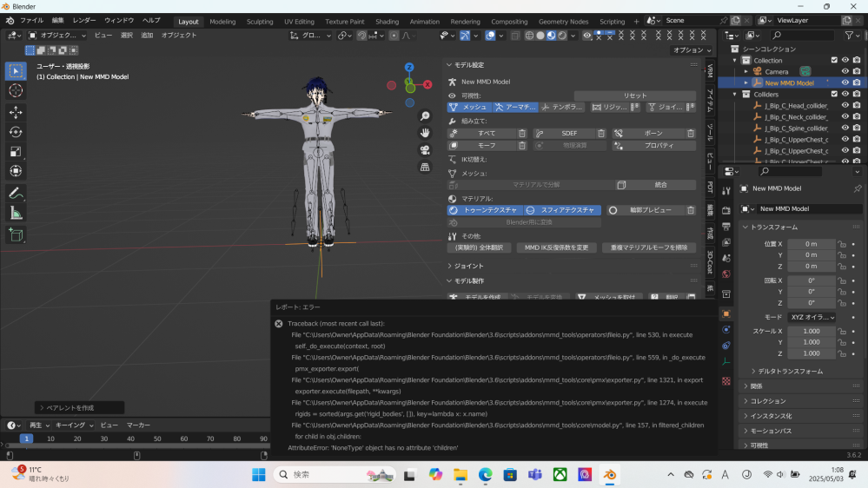The width and height of the screenshot is (868, 488).
Task: Select the Transform tool
Action: tap(16, 171)
